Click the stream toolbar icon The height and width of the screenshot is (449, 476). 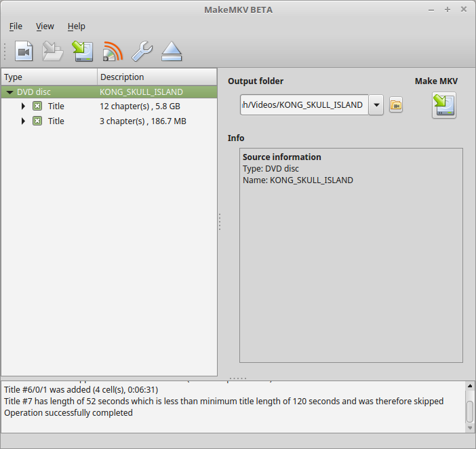point(113,51)
